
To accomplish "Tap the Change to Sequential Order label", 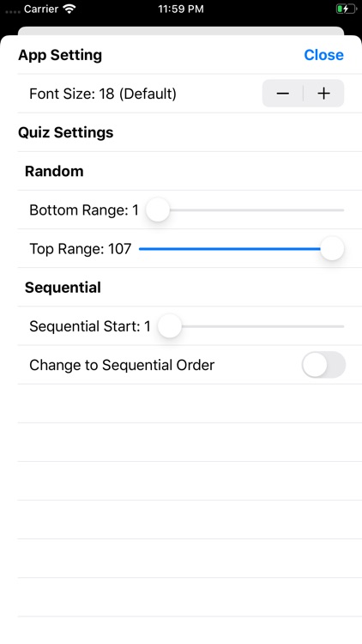I will tap(122, 365).
